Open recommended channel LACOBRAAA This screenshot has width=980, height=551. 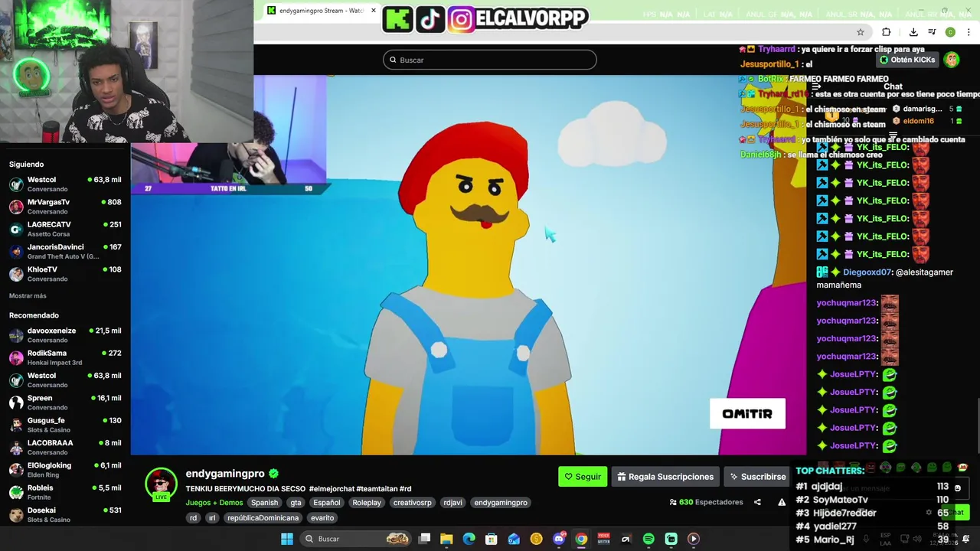tap(65, 447)
